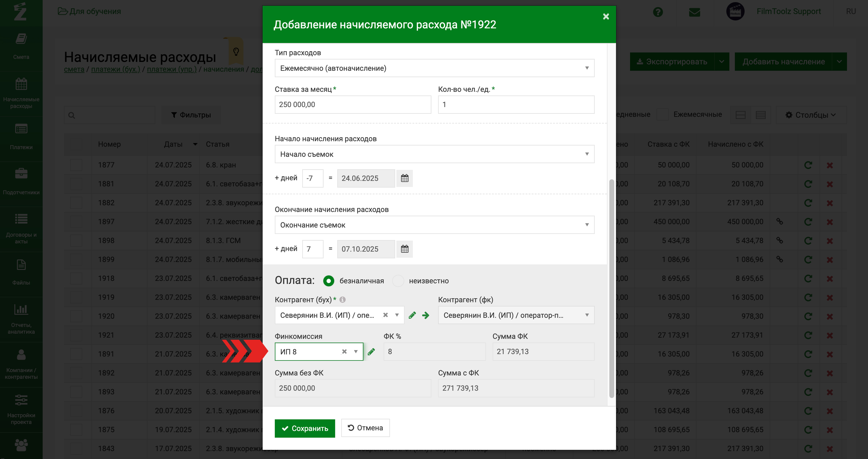The height and width of the screenshot is (459, 868).
Task: Click the info icon next to Контрагент (бух)
Action: [x=342, y=299]
